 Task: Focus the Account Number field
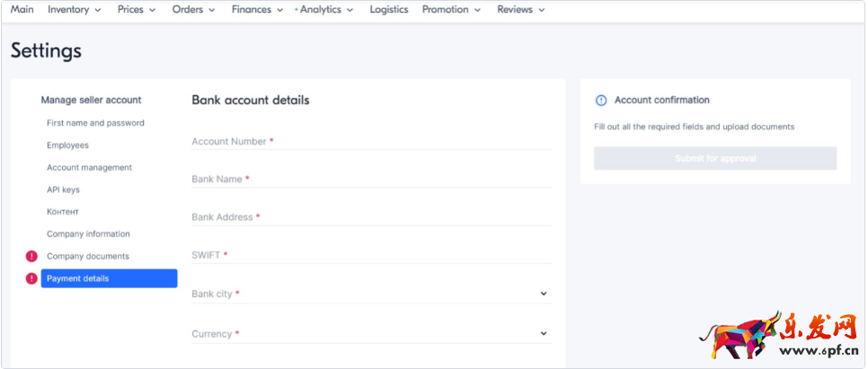(371, 142)
